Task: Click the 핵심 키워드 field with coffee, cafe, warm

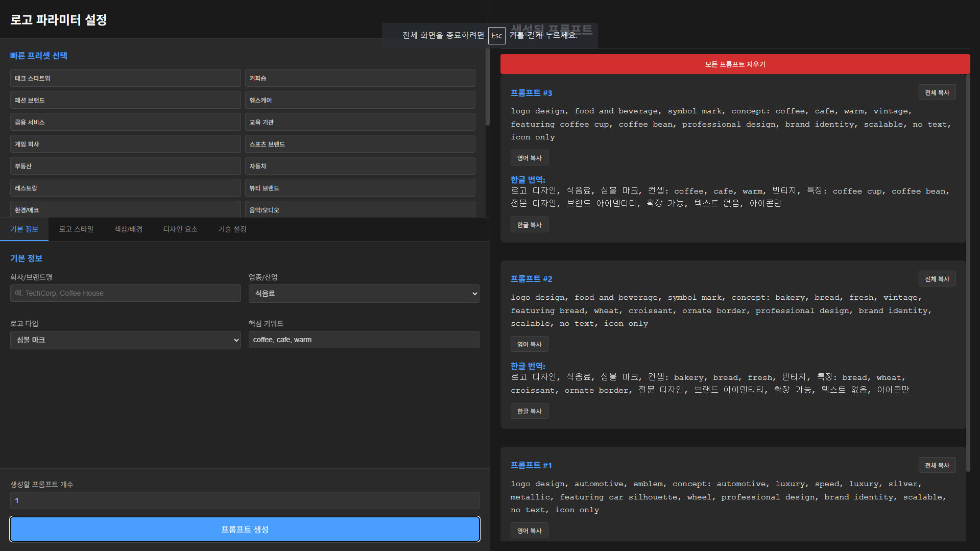Action: pyautogui.click(x=364, y=340)
